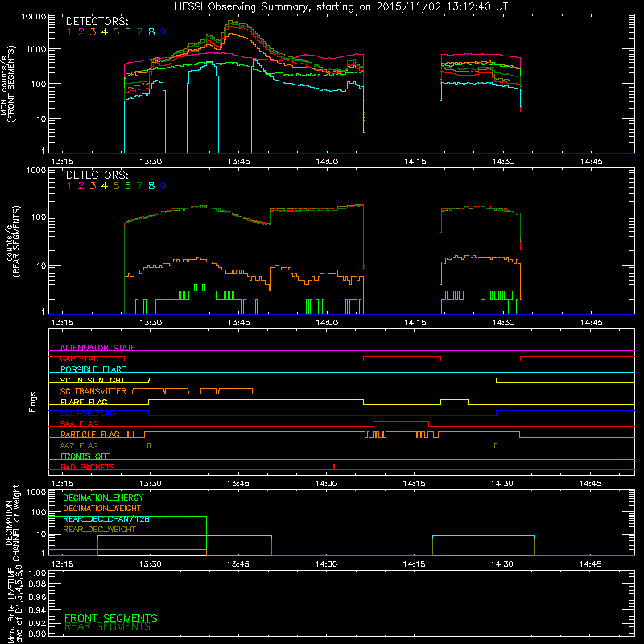Viewport: 644px width, 644px height.
Task: Click the vertical Flags axis title
Action: (33, 402)
